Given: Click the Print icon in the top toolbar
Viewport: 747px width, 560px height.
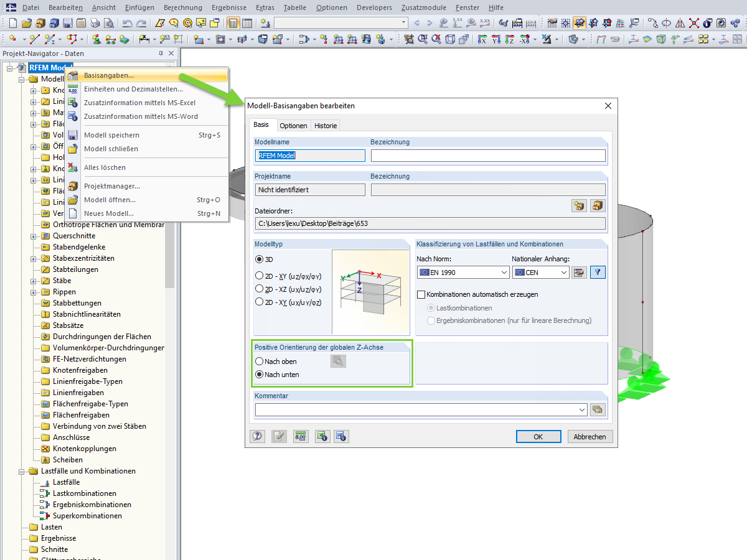Looking at the screenshot, I should (x=95, y=24).
